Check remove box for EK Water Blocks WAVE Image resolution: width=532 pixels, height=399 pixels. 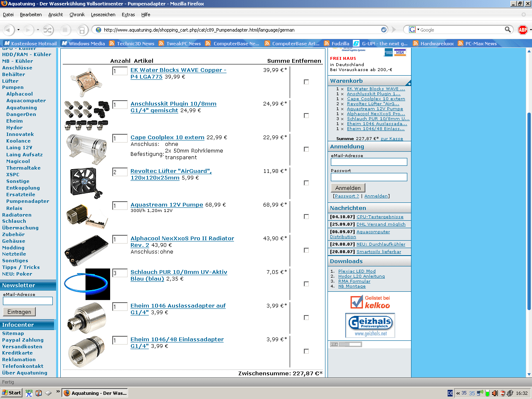click(x=306, y=82)
